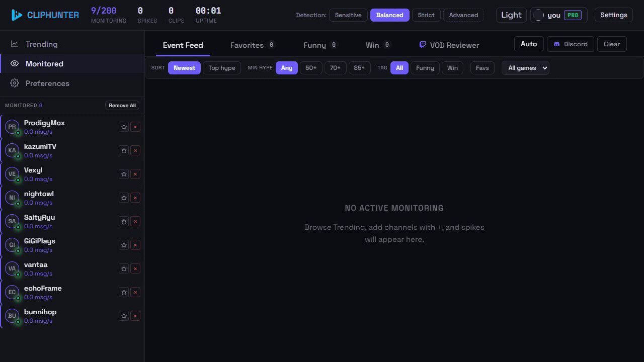The image size is (644, 362).
Task: Star the SaltyRyu channel
Action: 124,221
